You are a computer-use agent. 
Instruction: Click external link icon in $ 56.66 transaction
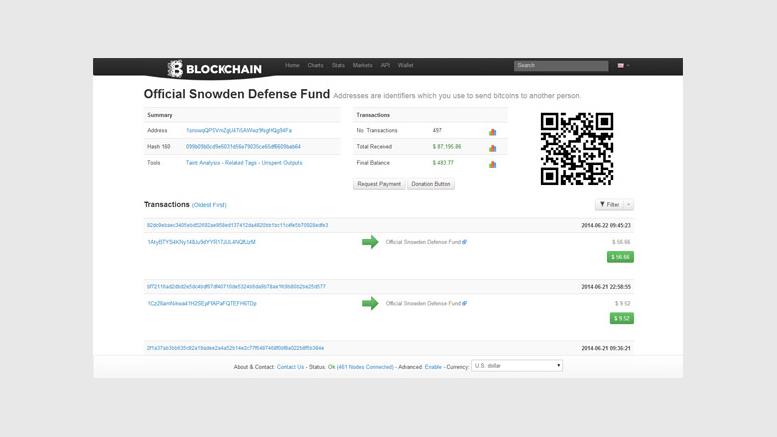tap(464, 242)
